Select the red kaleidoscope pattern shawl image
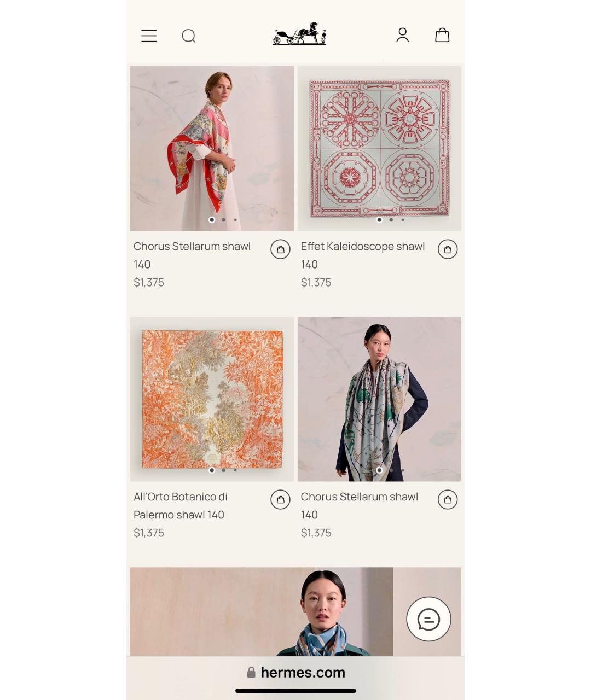Screen dimensions: 591x700 pyautogui.click(x=379, y=148)
